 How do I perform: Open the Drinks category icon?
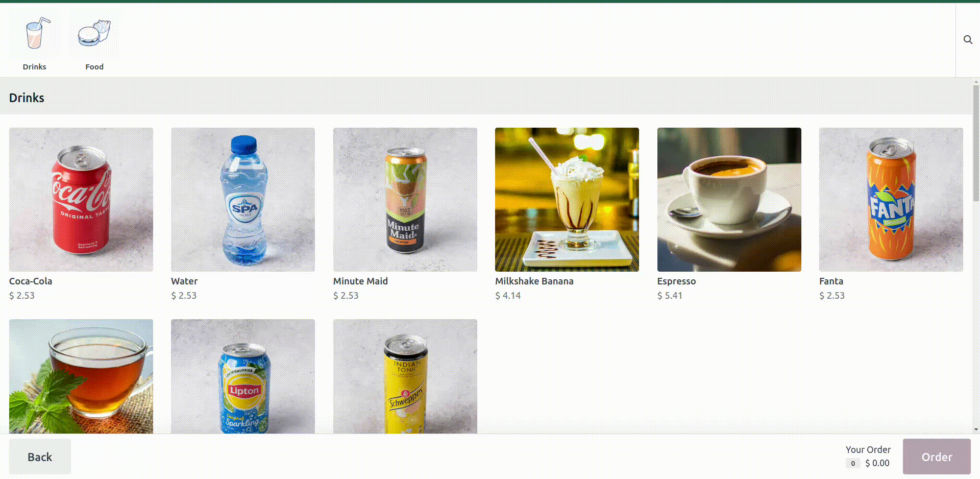click(35, 33)
